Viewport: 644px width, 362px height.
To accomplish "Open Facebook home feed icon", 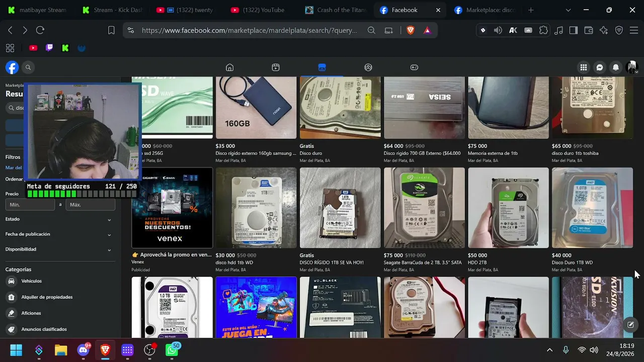I will (229, 67).
